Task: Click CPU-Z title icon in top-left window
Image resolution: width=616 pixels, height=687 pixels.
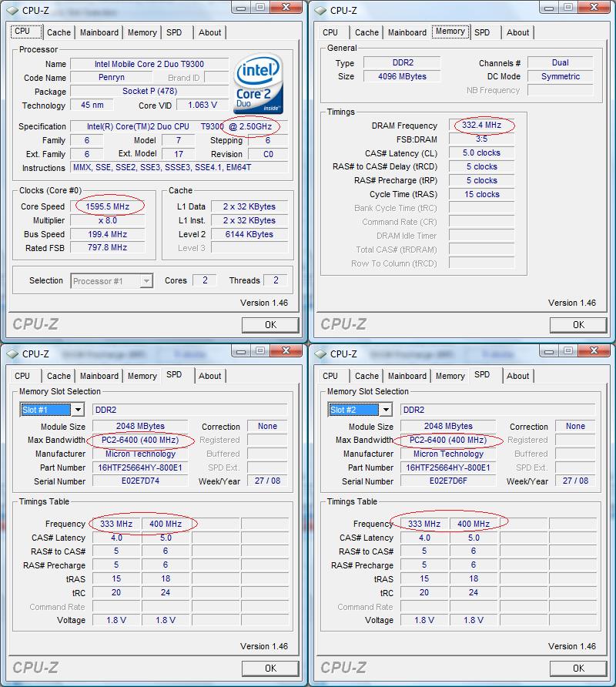Action: pos(12,11)
